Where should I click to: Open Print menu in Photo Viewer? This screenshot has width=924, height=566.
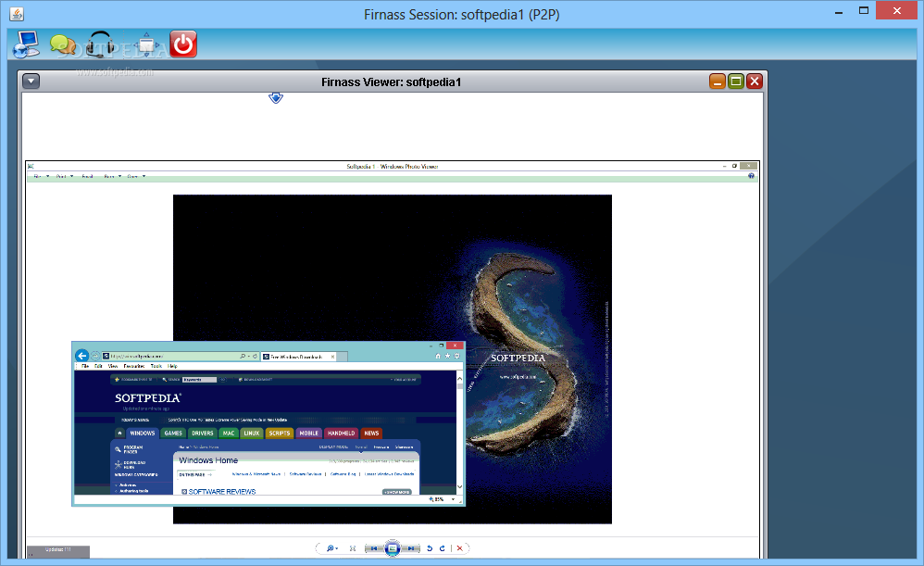[64, 176]
